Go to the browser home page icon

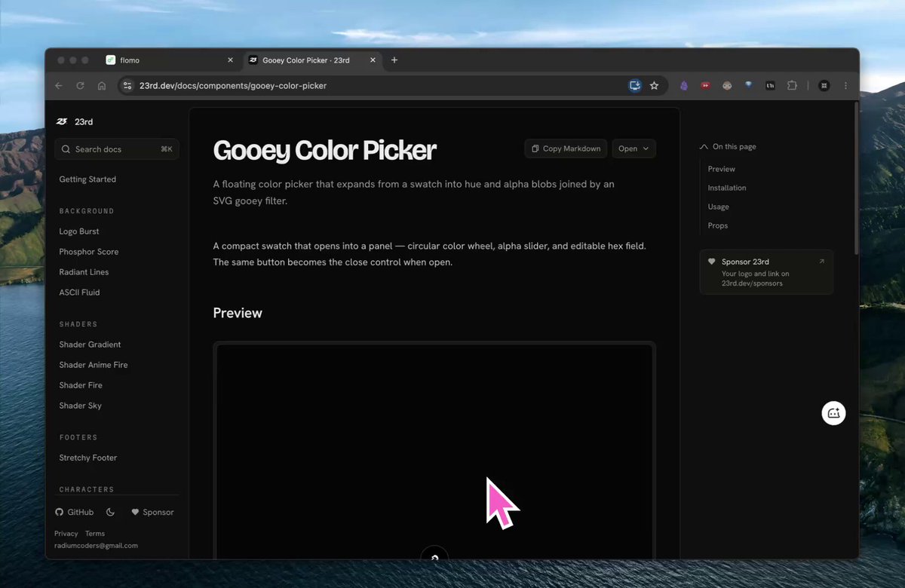[x=102, y=86]
